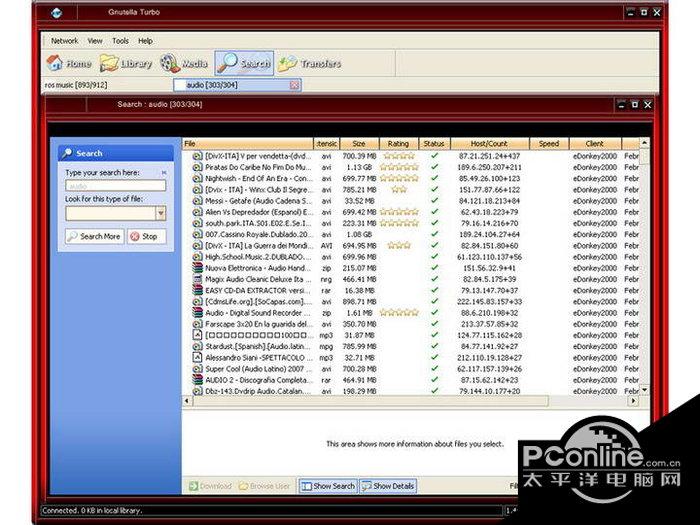This screenshot has height=525, width=700.
Task: Open the Library toolbar section
Action: (126, 63)
